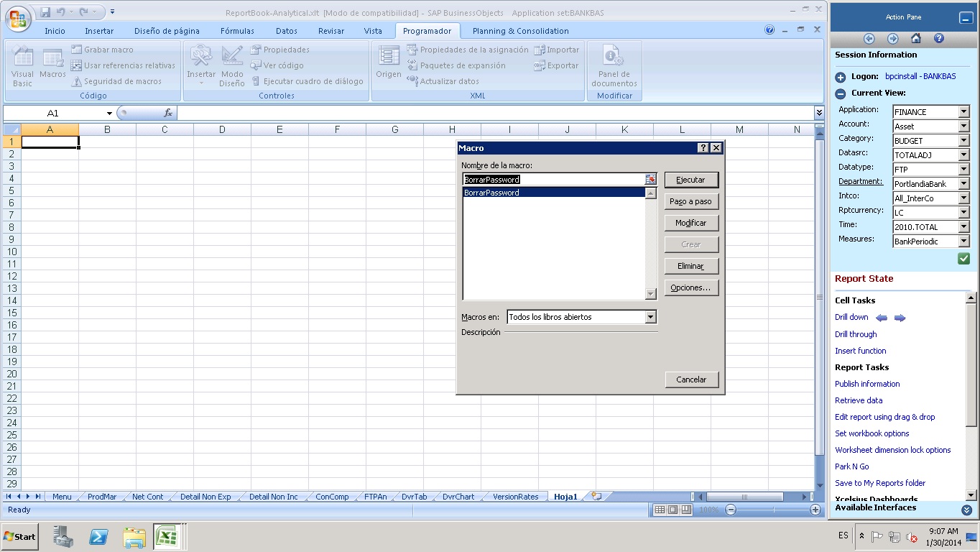Click the zoom in plus button

coord(815,510)
